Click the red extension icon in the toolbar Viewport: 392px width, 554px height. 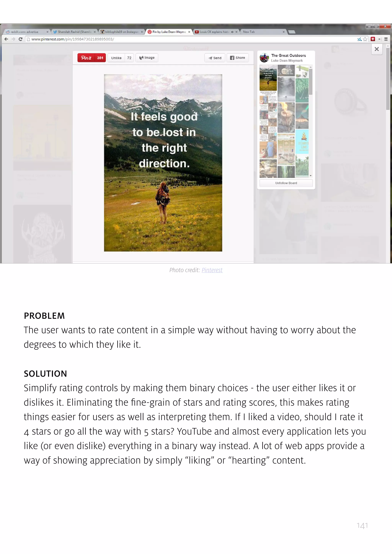tap(373, 39)
